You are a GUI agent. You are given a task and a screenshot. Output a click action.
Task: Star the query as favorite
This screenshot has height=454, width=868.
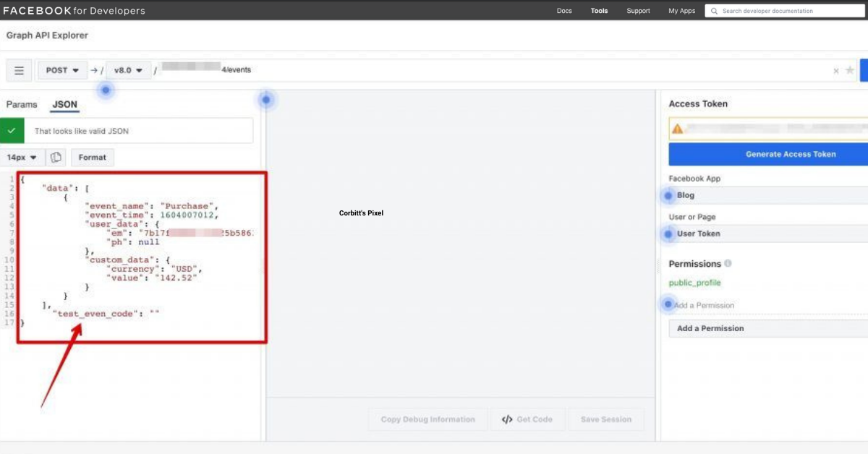point(849,71)
